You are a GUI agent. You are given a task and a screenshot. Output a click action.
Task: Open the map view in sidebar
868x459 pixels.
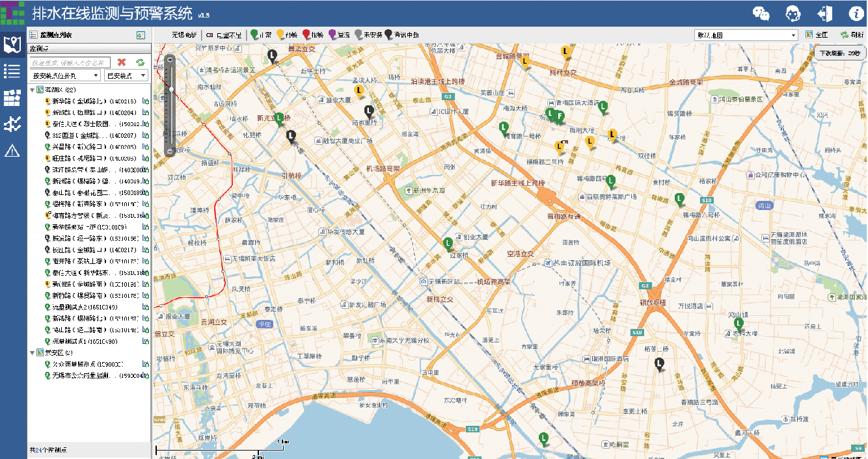(x=12, y=45)
